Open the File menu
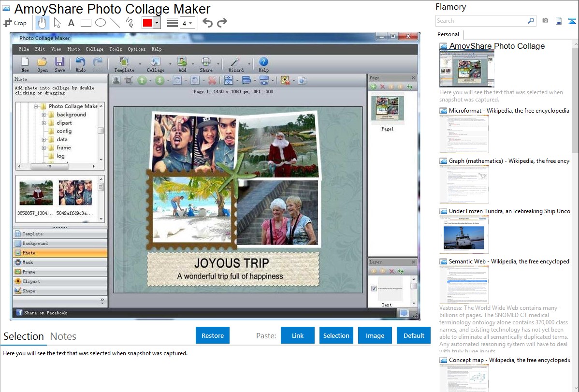The width and height of the screenshot is (579, 392). pos(24,49)
